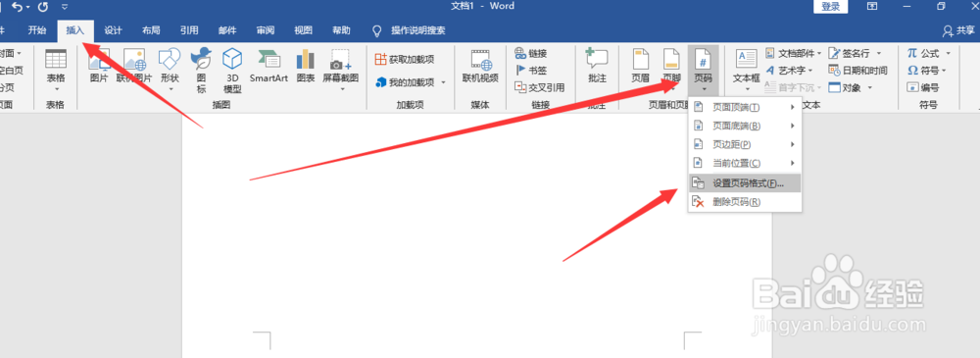Click 交叉引用 (Cross-reference)
Viewport: 980px width, 358px height.
(539, 87)
